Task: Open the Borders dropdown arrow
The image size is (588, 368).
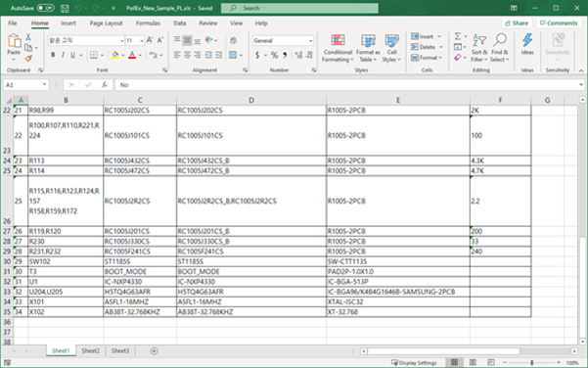Action: pos(102,55)
